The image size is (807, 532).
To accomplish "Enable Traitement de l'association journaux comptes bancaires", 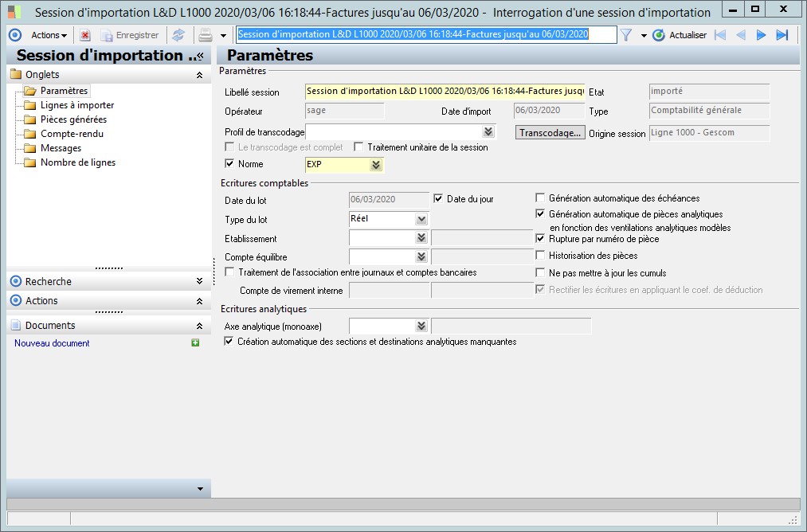I will [229, 272].
